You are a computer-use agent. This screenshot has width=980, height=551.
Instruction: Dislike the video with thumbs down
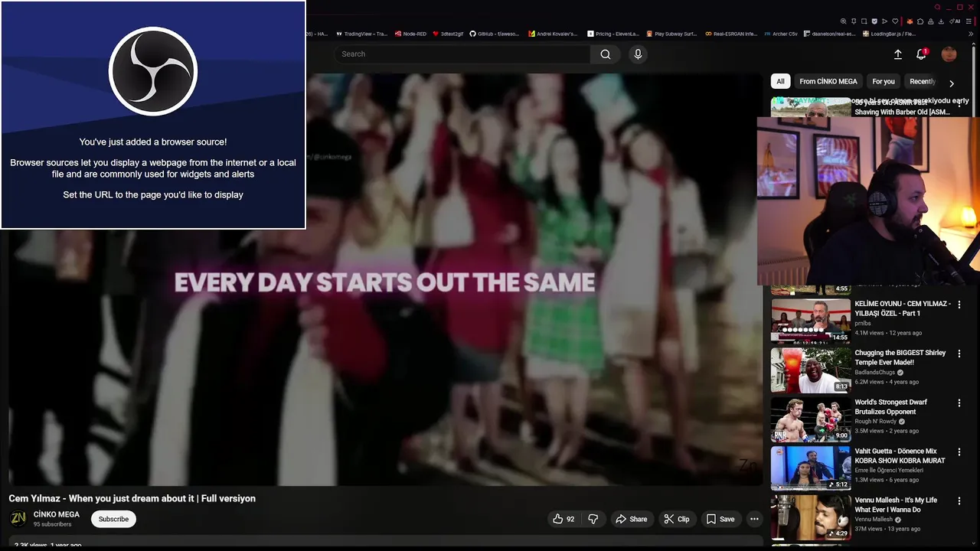pos(593,519)
